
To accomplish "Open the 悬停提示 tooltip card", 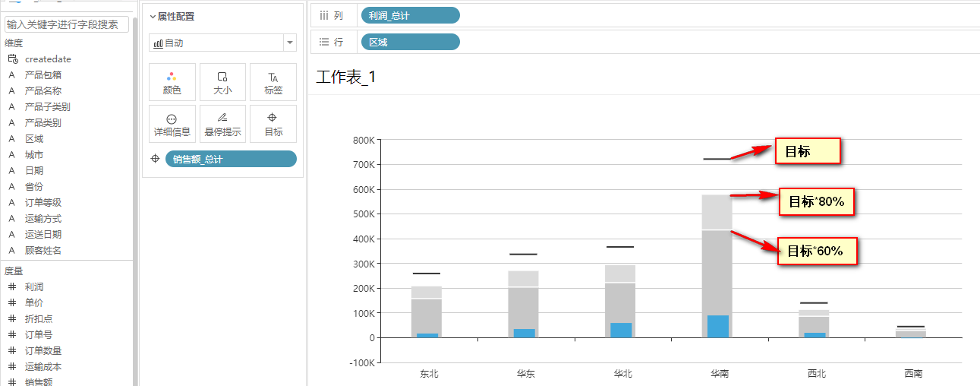I will (x=222, y=124).
